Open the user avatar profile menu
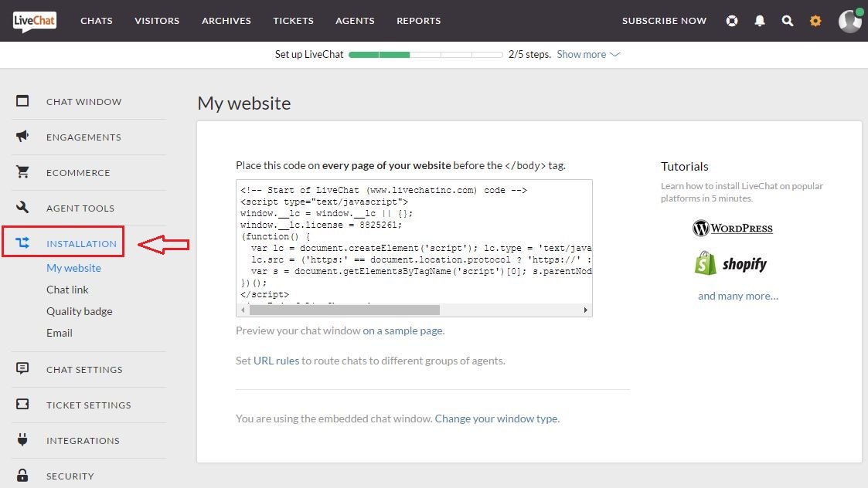The height and width of the screenshot is (488, 868). click(x=850, y=21)
